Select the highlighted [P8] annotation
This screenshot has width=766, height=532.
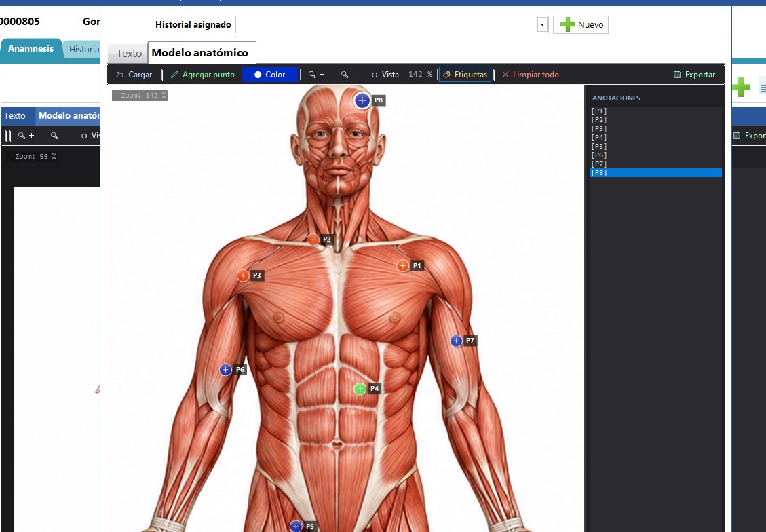point(655,172)
